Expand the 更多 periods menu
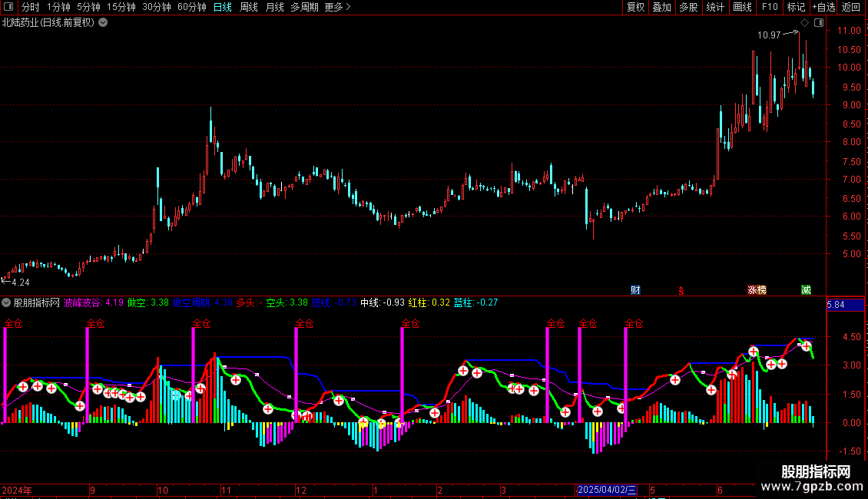The height and width of the screenshot is (499, 868). 337,7
